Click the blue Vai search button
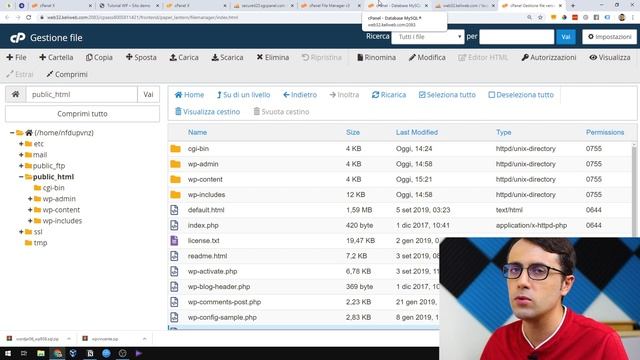640x360 pixels. pyautogui.click(x=565, y=37)
